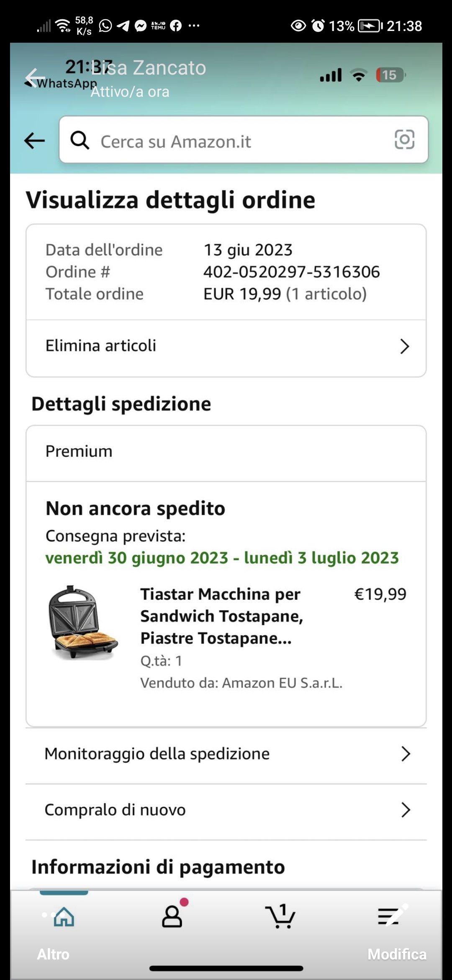Open Compralo di nuovo row
The image size is (452, 980).
coord(115,810)
